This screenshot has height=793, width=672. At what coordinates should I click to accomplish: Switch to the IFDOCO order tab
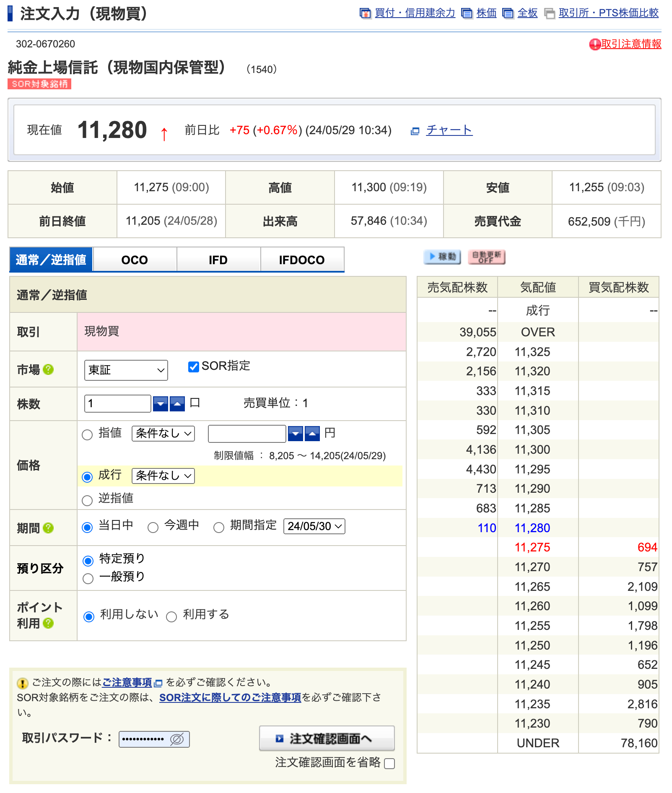(302, 260)
